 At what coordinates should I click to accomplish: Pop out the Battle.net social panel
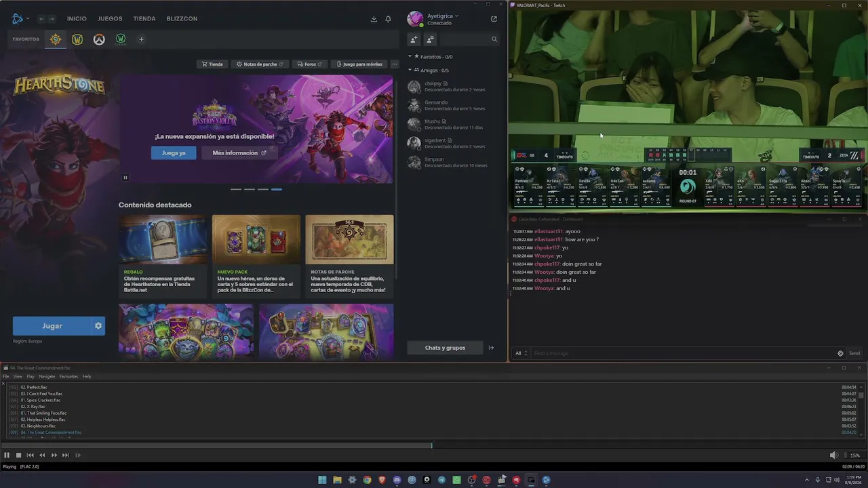494,19
